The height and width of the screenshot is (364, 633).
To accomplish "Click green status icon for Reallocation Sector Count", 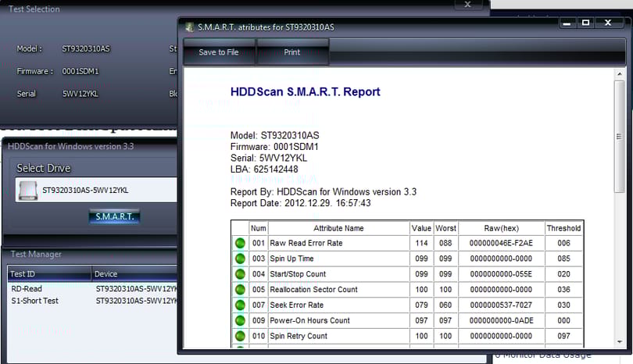I will [x=240, y=289].
